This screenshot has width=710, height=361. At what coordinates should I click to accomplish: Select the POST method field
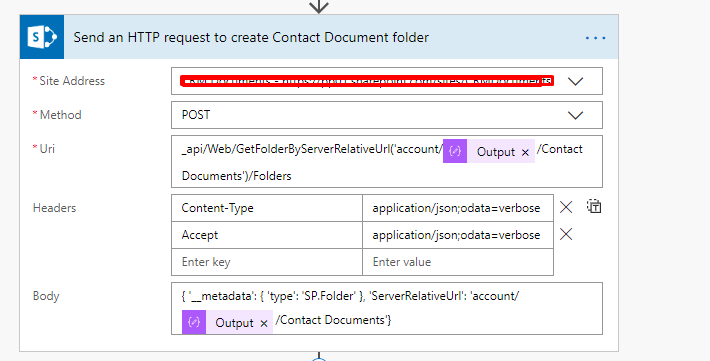tap(387, 115)
